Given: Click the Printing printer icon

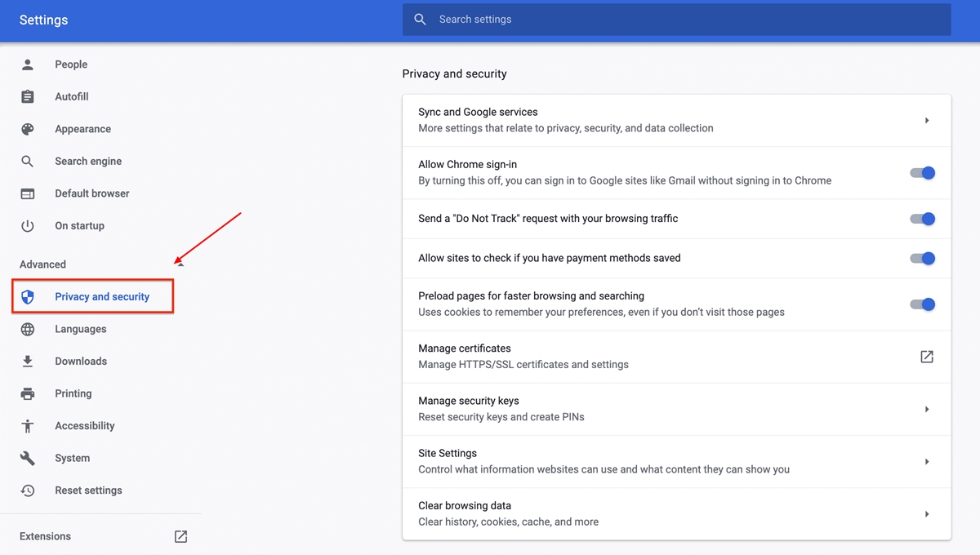Looking at the screenshot, I should pyautogui.click(x=28, y=393).
